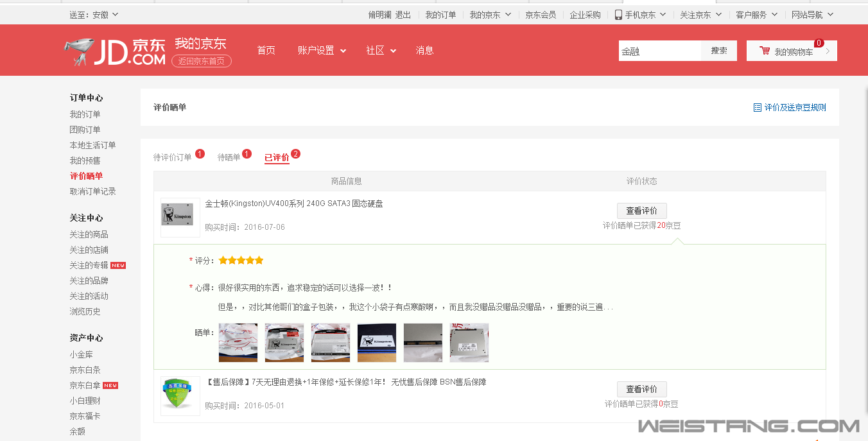Expand the 账户设置 menu

pyautogui.click(x=322, y=51)
